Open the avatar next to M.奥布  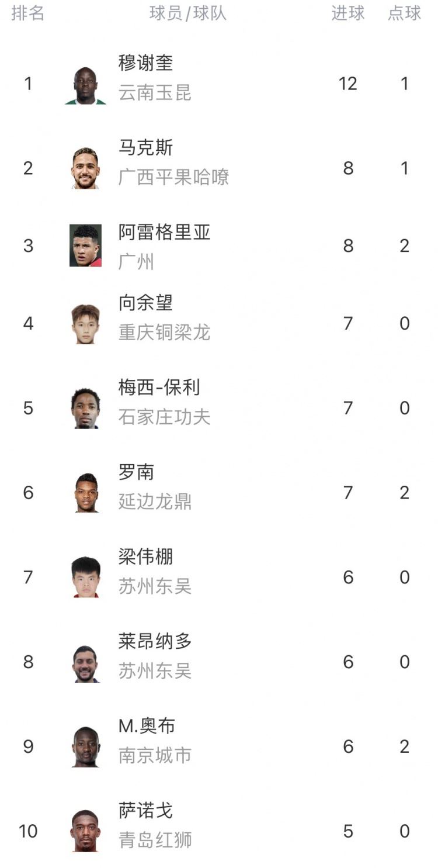85,746
